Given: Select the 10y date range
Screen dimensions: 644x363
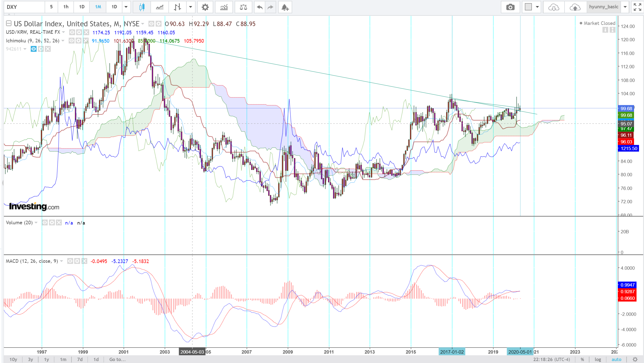Looking at the screenshot, I should (13, 359).
